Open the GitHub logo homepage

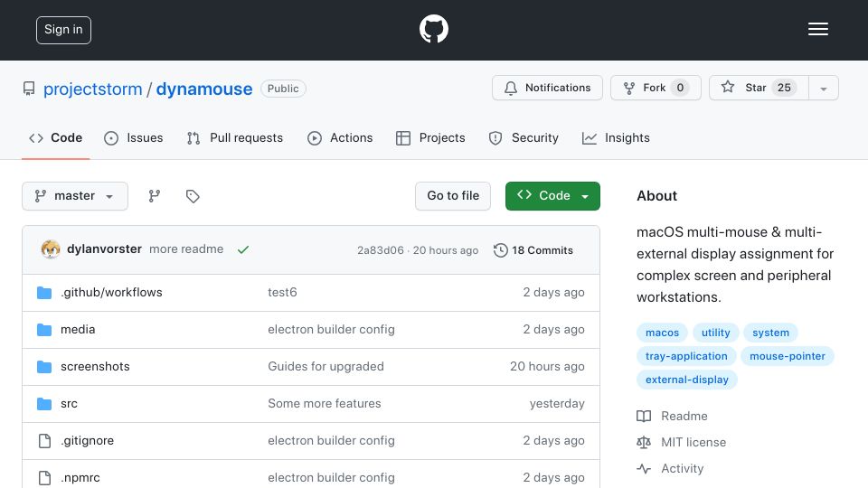(x=433, y=29)
